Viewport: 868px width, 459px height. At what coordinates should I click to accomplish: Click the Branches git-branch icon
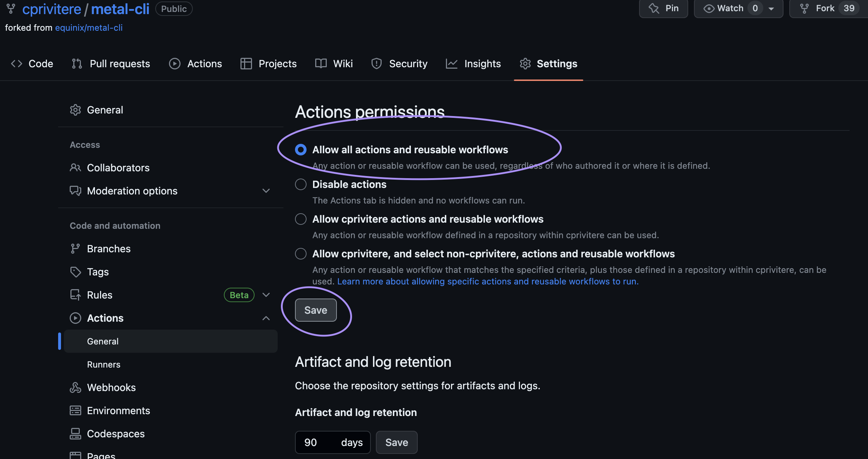point(75,249)
